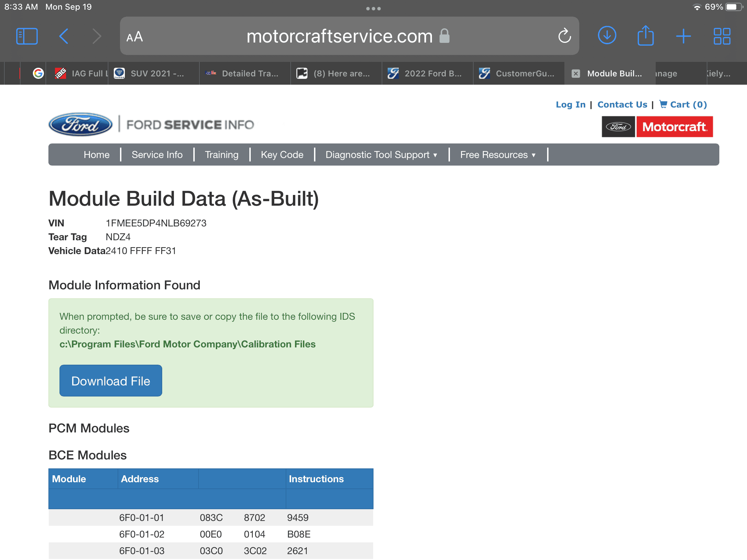Open the Training menu item
Screen dimensions: 747x560
[222, 155]
